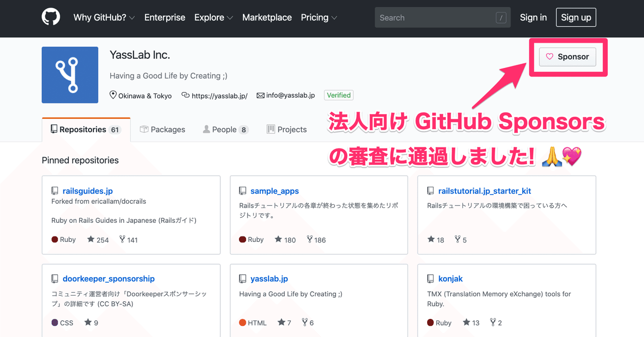Click the YassLab Inc. organization name

click(x=140, y=55)
